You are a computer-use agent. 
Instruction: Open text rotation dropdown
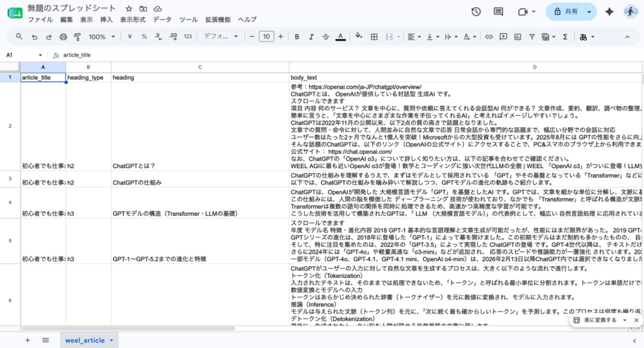tap(469, 36)
